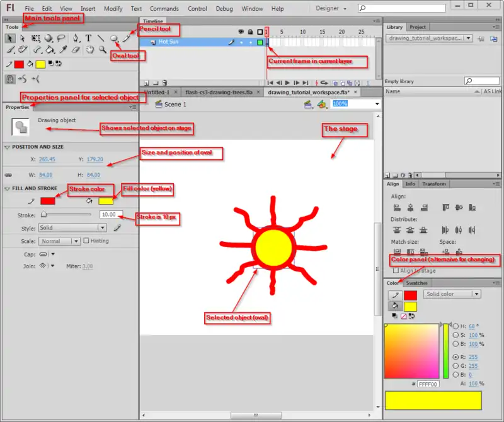Enable the Align to stage checkbox
This screenshot has height=422, width=504.
(395, 270)
